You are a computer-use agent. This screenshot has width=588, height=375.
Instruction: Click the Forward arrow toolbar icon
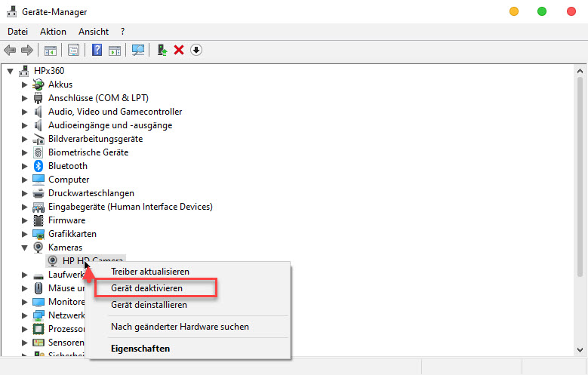coord(27,50)
